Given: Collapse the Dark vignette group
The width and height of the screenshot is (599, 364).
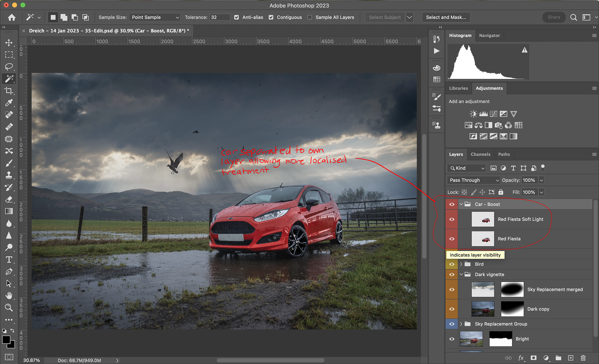Looking at the screenshot, I should click(x=461, y=275).
